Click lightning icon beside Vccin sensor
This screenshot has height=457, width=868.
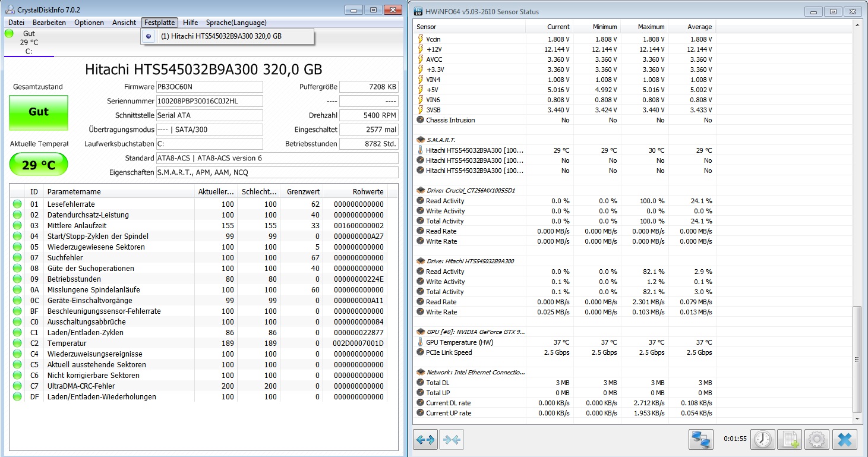(421, 39)
